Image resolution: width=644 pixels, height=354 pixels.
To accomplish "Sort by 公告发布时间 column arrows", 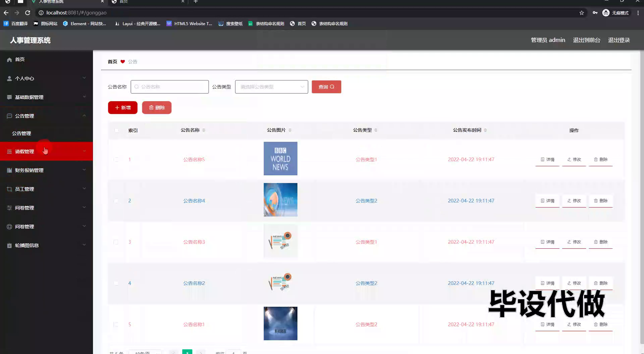I will tap(485, 130).
